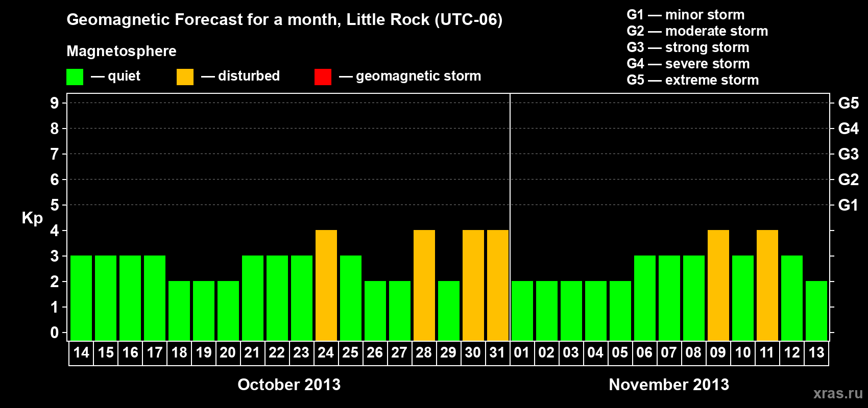Select the orange bar for October 30
Screen dimensions: 868x408
pyautogui.click(x=473, y=286)
